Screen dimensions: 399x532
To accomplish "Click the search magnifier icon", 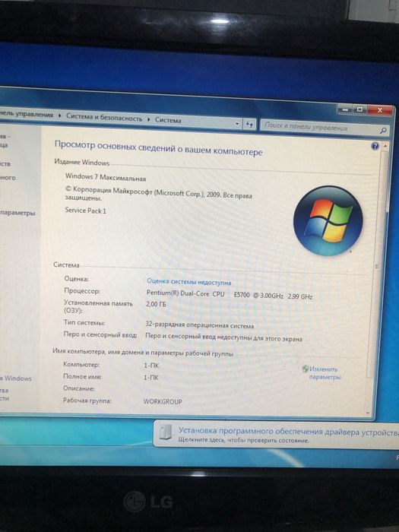I will click(x=383, y=130).
